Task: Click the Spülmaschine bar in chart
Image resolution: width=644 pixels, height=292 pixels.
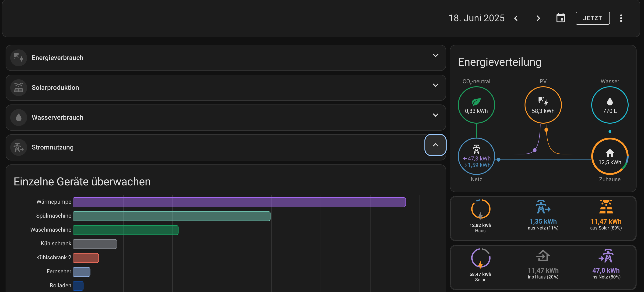Action: pos(172,216)
